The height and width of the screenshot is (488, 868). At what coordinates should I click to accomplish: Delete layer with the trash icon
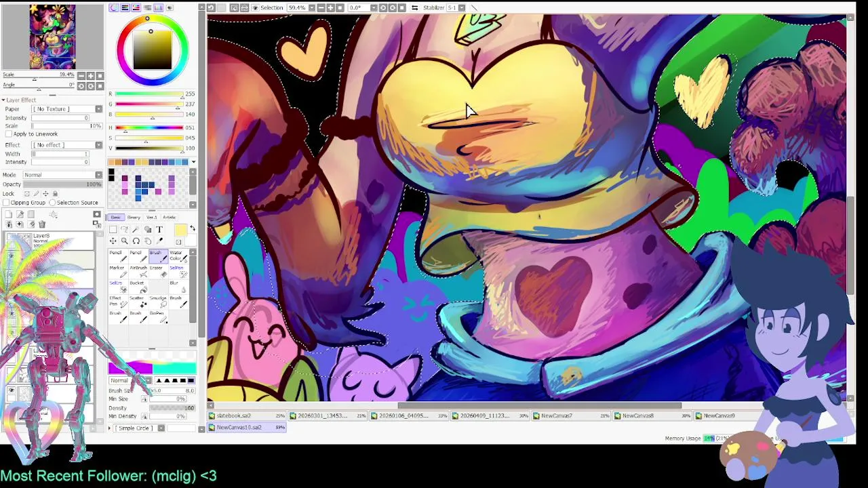coord(42,224)
